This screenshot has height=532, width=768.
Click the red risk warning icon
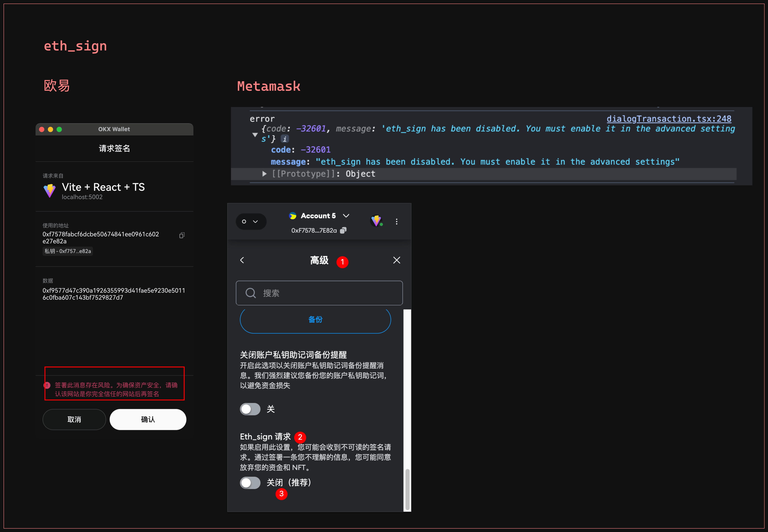click(x=47, y=385)
